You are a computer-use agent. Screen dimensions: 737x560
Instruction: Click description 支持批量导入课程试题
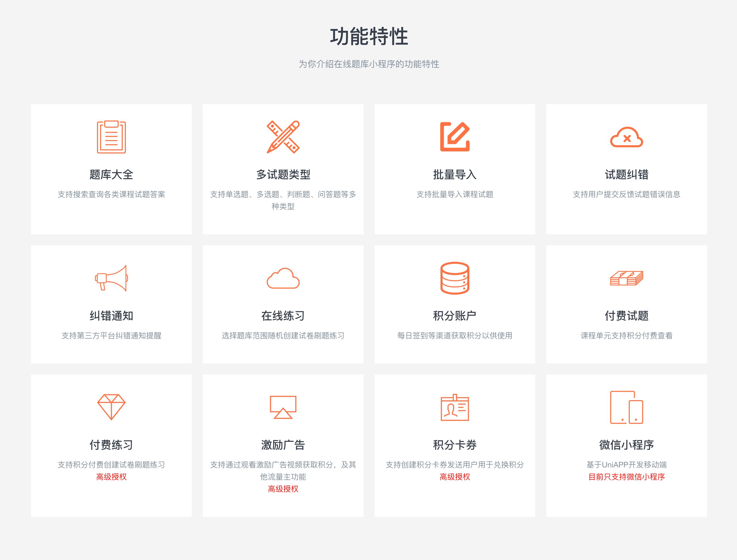tap(455, 194)
